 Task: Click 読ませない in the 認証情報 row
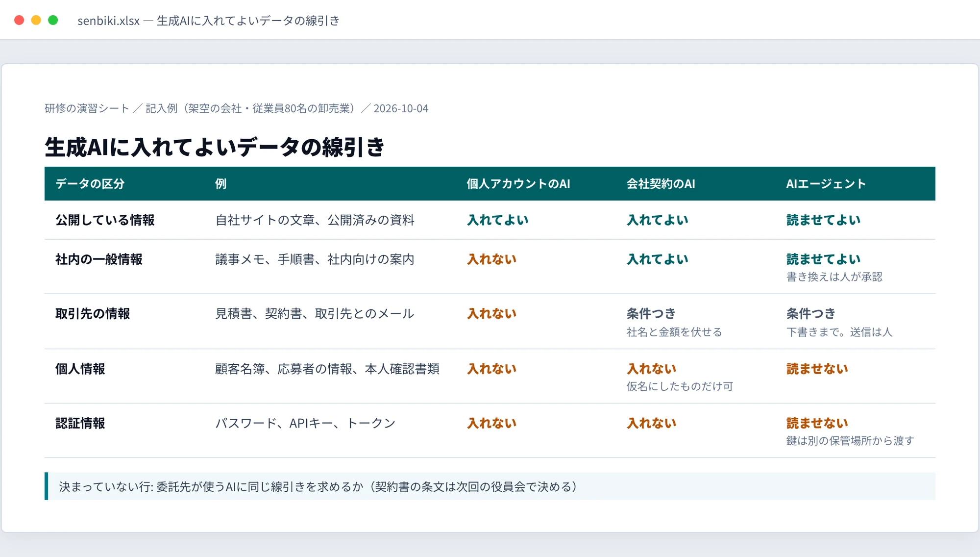click(817, 423)
